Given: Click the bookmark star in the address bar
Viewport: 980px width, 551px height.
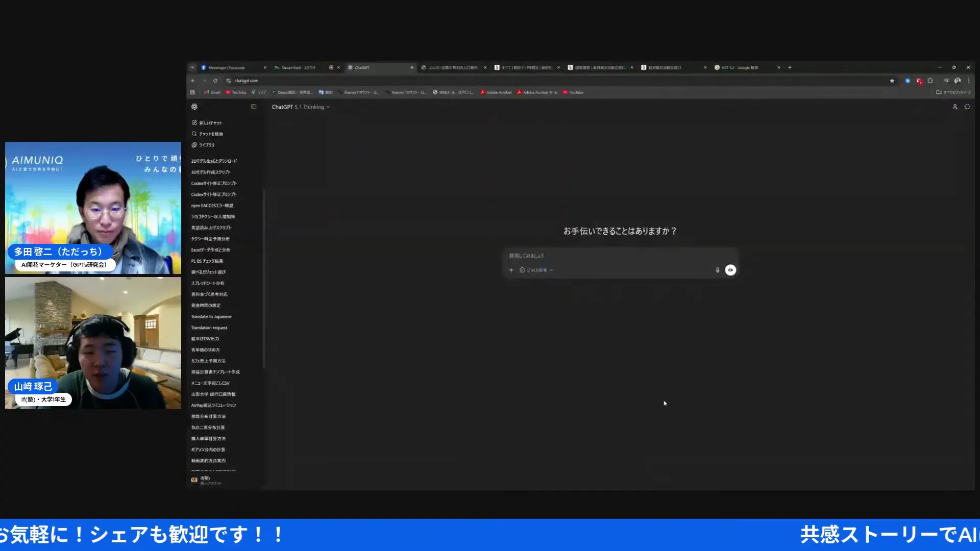Looking at the screenshot, I should tap(892, 80).
